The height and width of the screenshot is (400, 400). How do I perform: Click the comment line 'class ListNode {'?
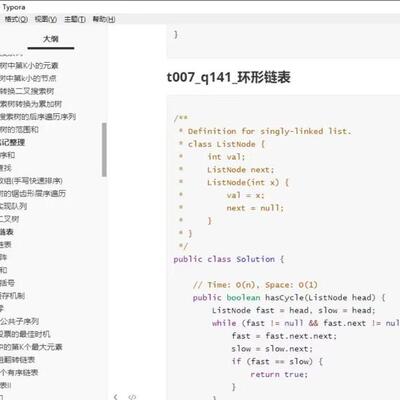tap(226, 144)
